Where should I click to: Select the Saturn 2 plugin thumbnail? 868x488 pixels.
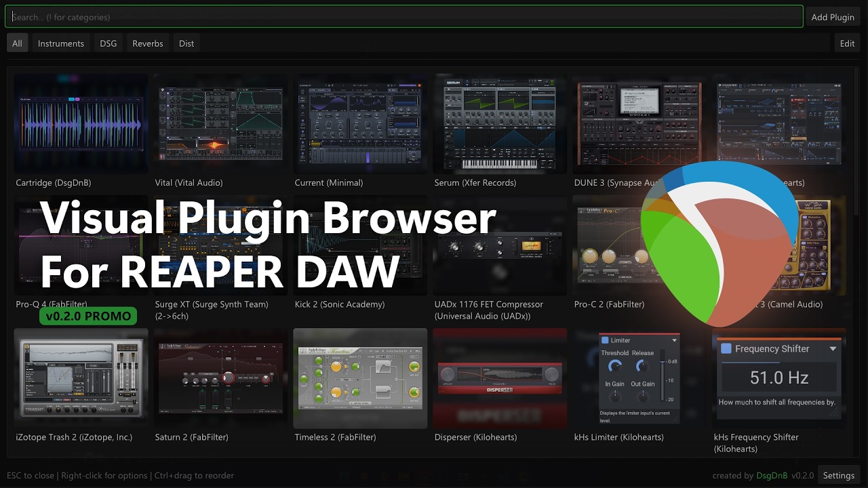point(220,379)
